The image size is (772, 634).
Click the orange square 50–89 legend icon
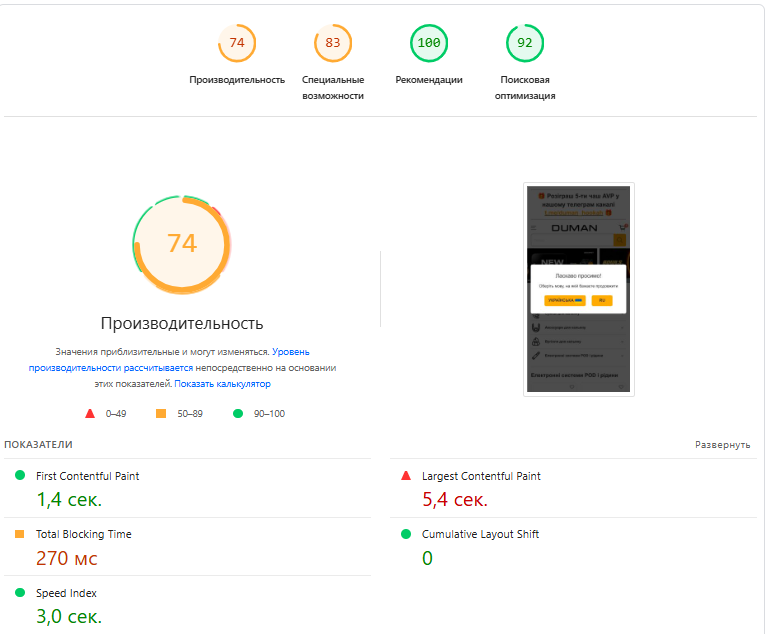[161, 413]
